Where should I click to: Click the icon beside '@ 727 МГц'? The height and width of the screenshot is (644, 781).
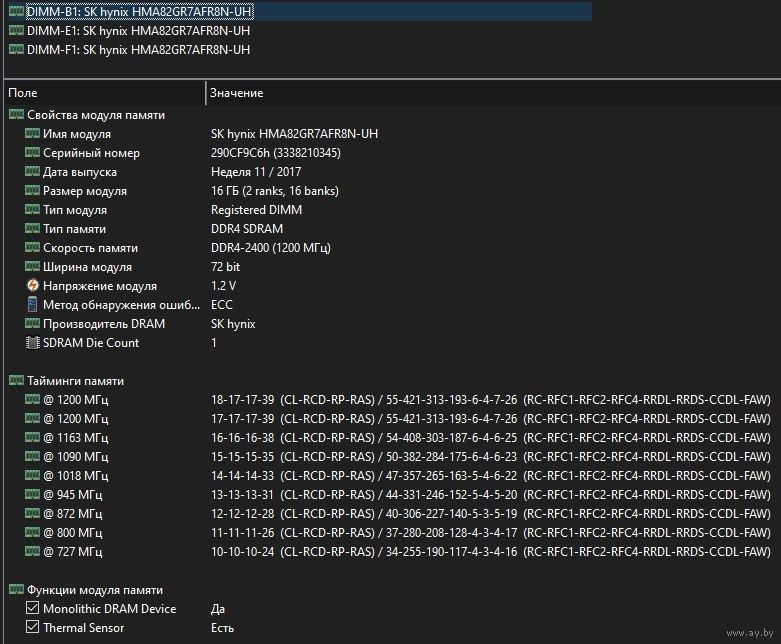[32, 551]
